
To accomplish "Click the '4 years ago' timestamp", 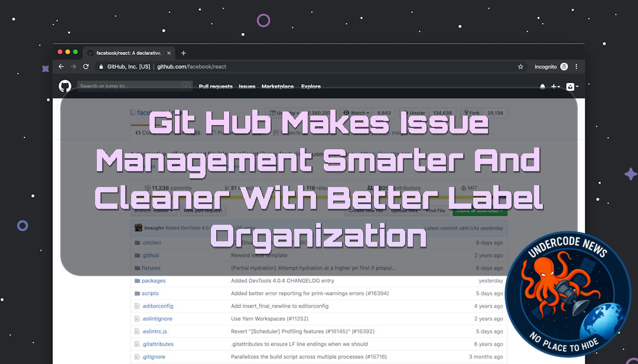I will pos(489,306).
